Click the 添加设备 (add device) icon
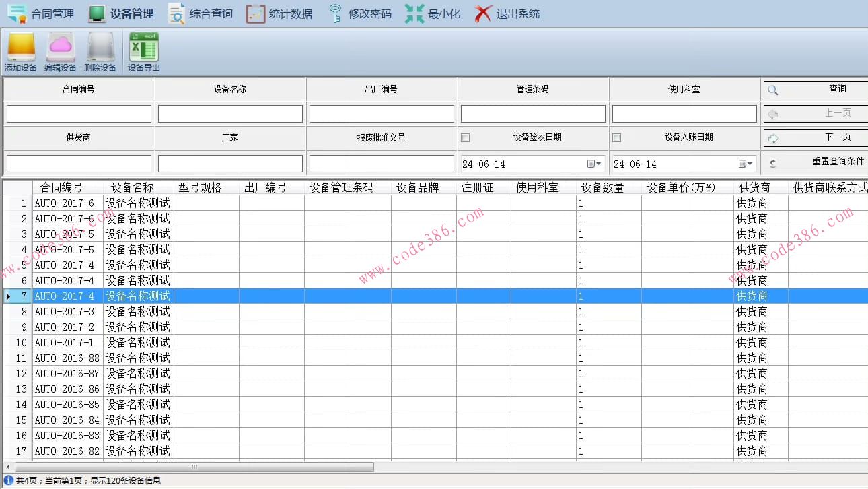This screenshot has width=868, height=489. pyautogui.click(x=21, y=51)
